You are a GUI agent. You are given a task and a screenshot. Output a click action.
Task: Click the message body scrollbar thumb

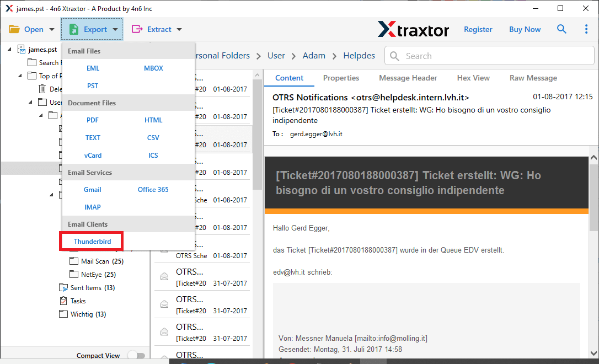click(x=593, y=197)
